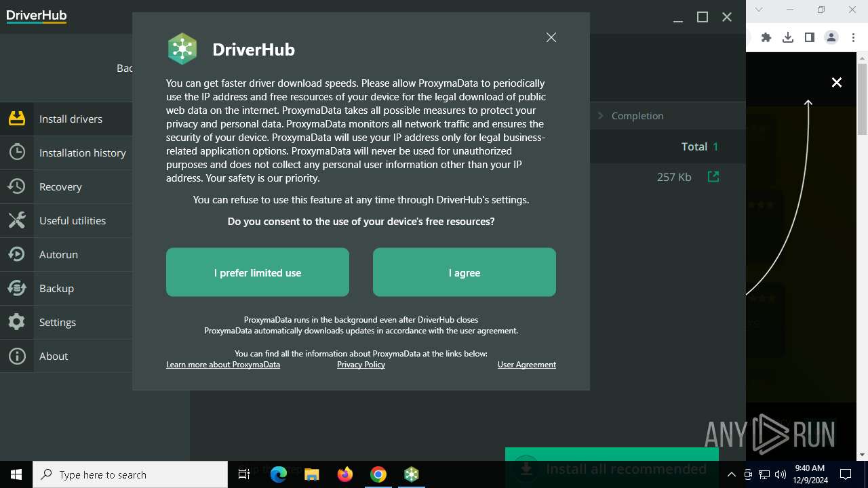Click the Autorun sidebar icon
The image size is (868, 488).
17,254
